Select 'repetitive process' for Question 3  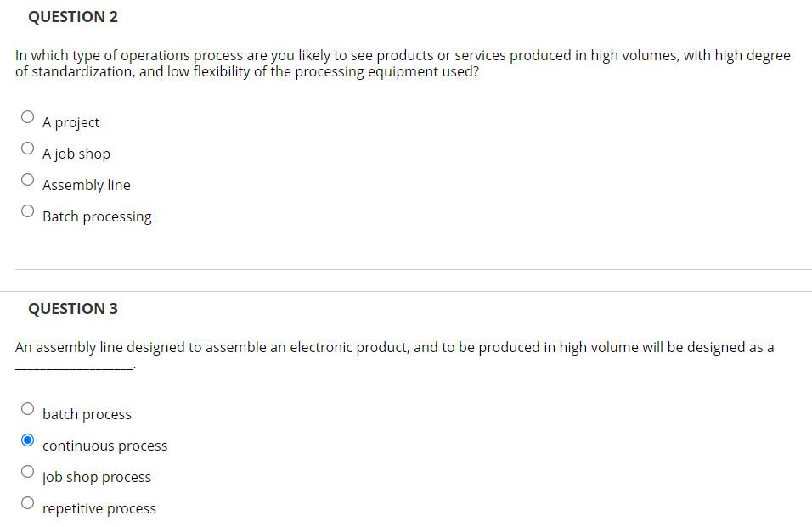tap(27, 502)
